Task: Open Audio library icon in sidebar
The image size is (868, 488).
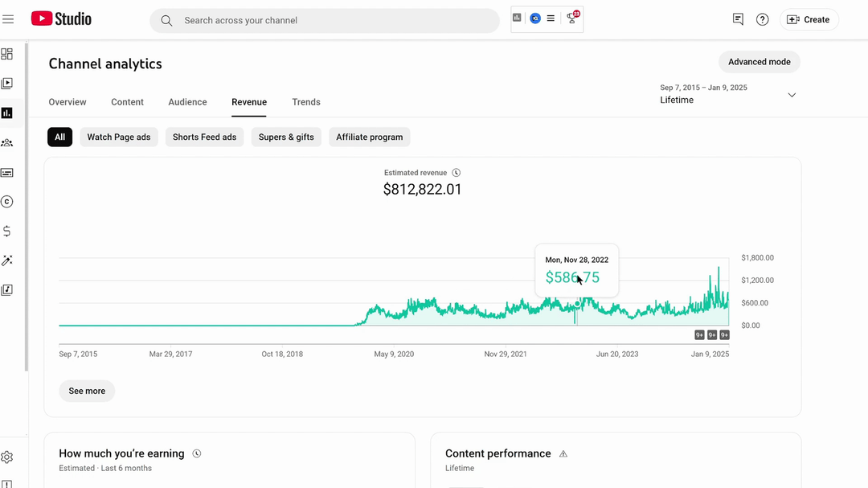Action: 6,289
